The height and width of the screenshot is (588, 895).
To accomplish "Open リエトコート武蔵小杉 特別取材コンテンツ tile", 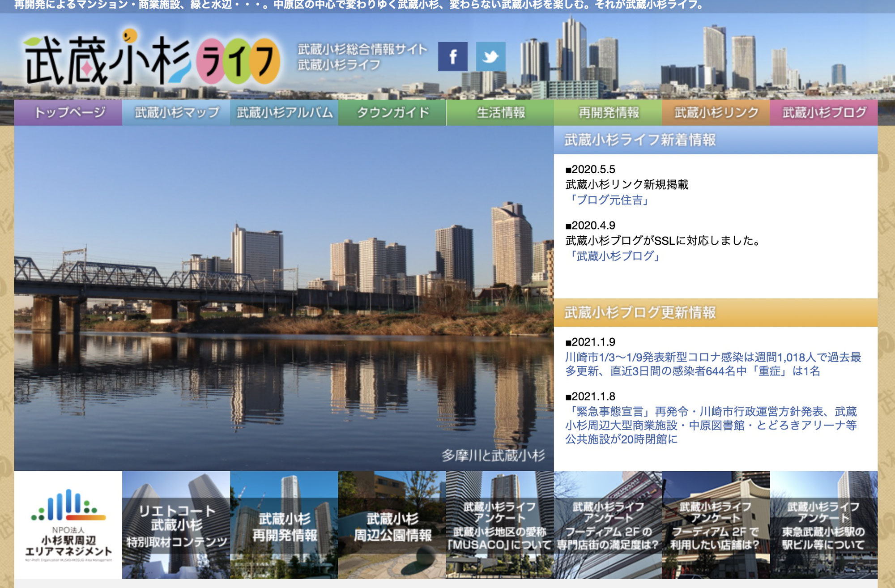I will [176, 525].
